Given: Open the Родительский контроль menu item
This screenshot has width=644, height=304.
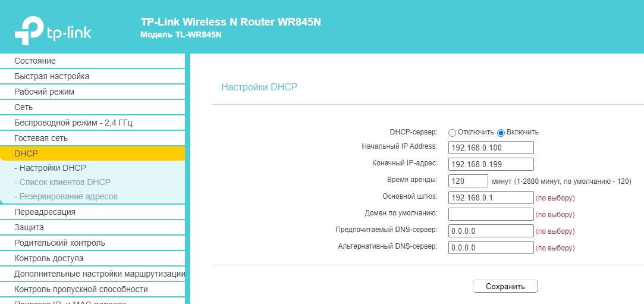Looking at the screenshot, I should (x=59, y=243).
